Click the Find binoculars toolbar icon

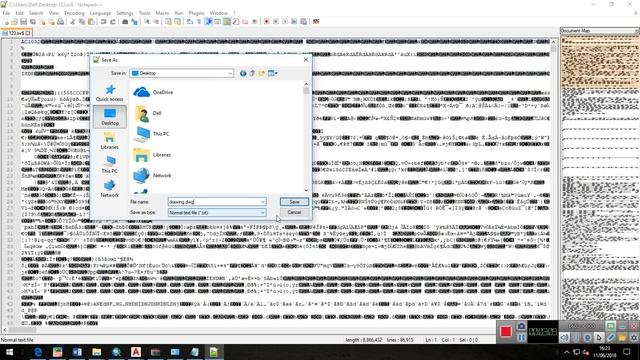click(125, 22)
